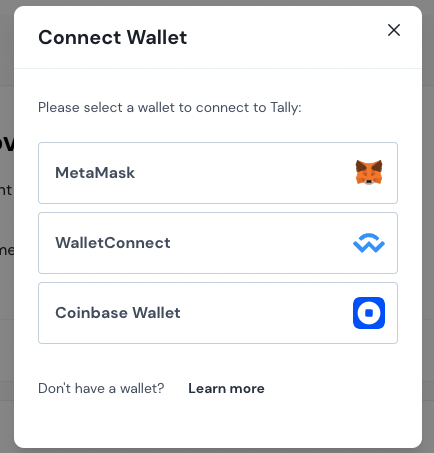Click the WalletConnect text label
This screenshot has height=453, width=434.
pos(113,243)
